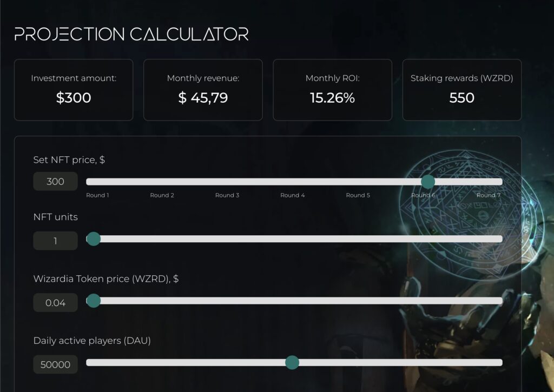Click the Daily active players slider handle
554x392 pixels.
(x=292, y=362)
